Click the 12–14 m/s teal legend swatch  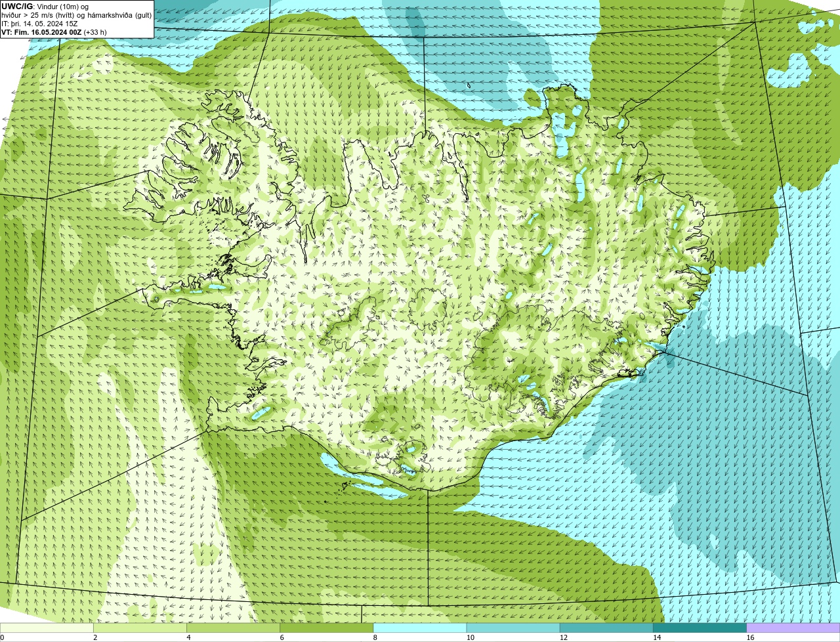pyautogui.click(x=606, y=628)
